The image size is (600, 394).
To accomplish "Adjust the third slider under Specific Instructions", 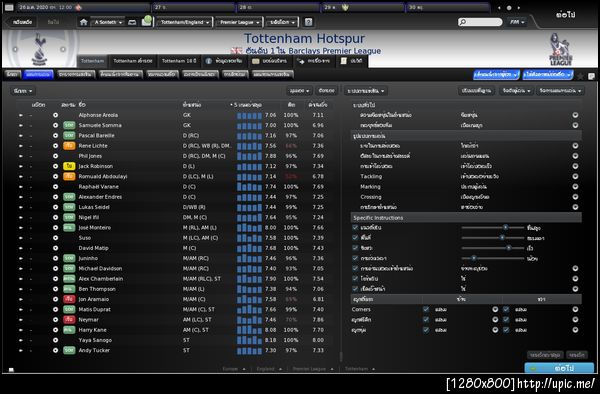I will [x=492, y=248].
